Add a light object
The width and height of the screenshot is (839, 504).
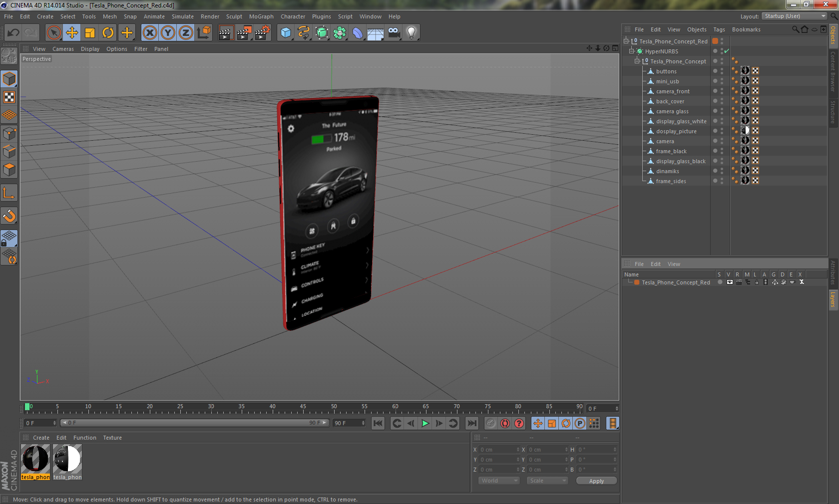412,33
